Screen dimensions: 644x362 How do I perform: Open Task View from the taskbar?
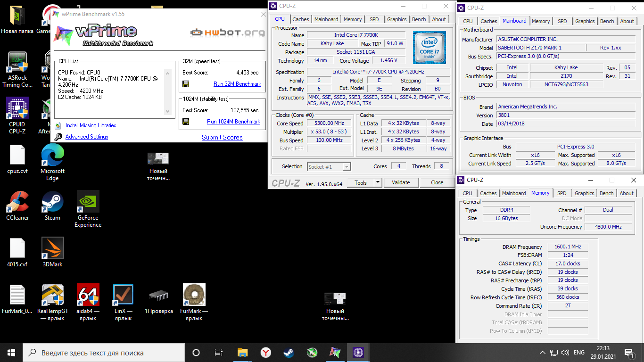(219, 352)
